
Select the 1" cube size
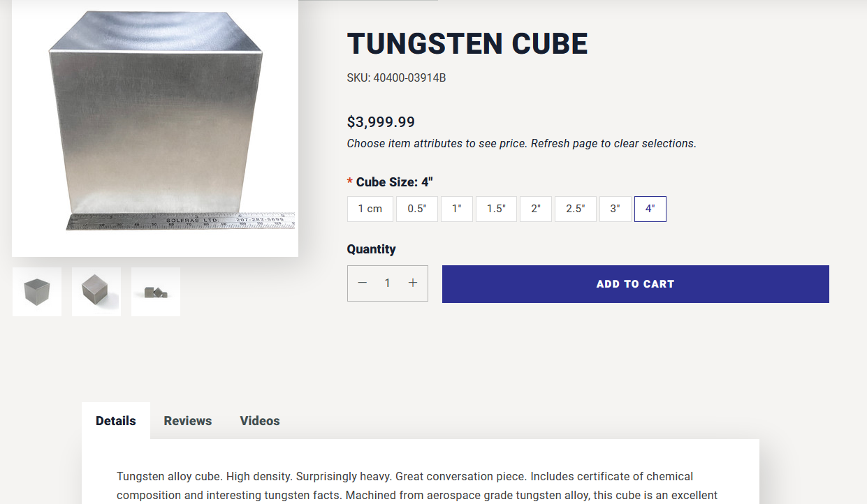457,209
